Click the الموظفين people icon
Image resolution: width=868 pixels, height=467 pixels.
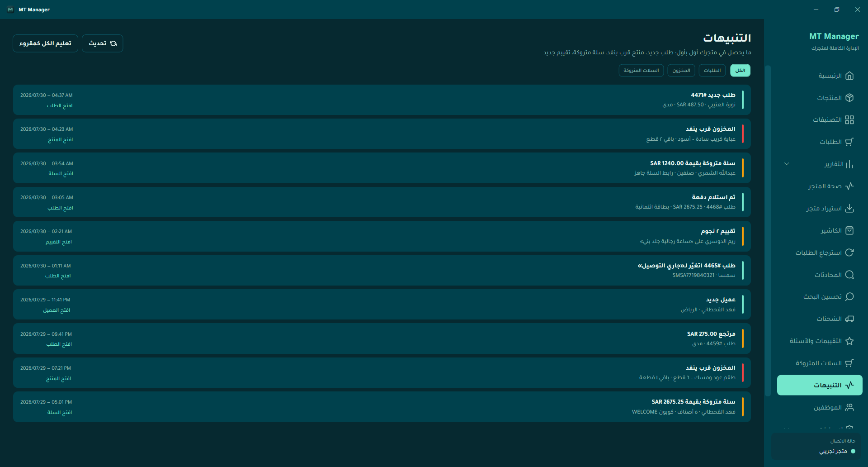tap(849, 407)
